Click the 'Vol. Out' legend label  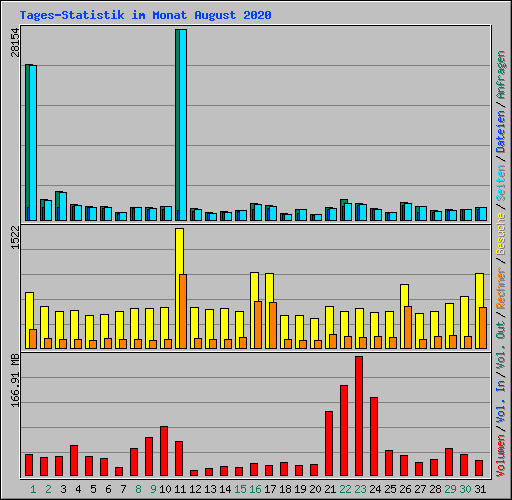click(501, 345)
